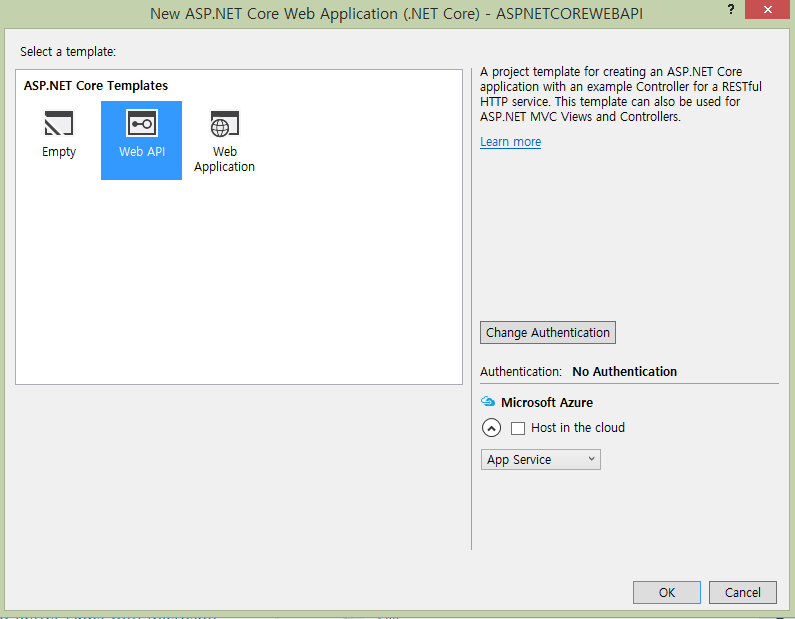
Task: Open the Learn more link
Action: pos(511,141)
